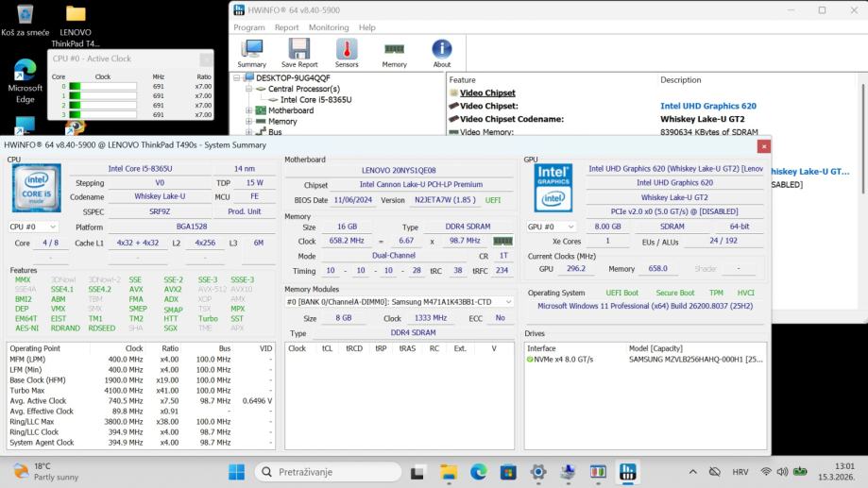Viewport: 868px width, 488px height.
Task: Click the Windows Start button
Action: pos(235,471)
